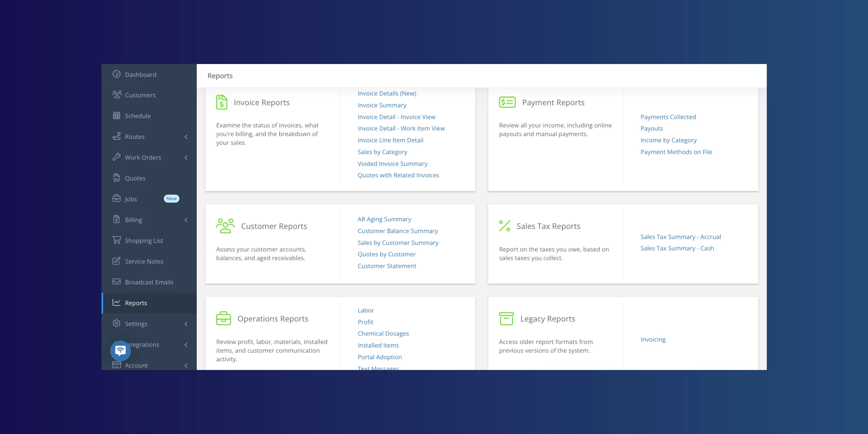Expand the Settings submenu chevron
The image size is (868, 434).
coord(186,324)
